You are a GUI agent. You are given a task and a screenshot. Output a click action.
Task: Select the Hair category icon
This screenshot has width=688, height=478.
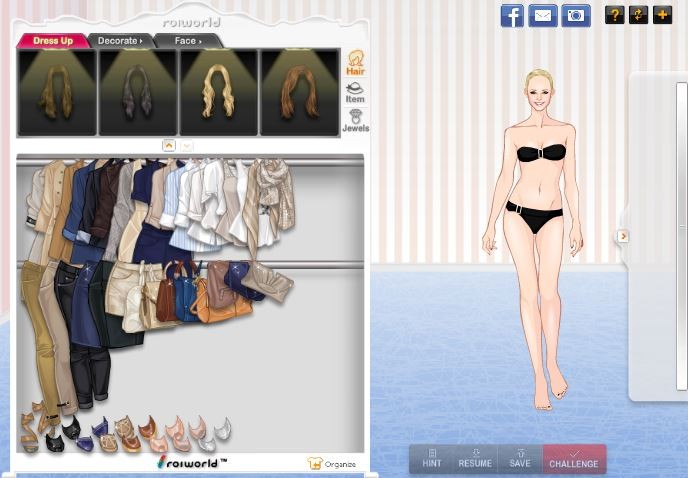coord(355,63)
